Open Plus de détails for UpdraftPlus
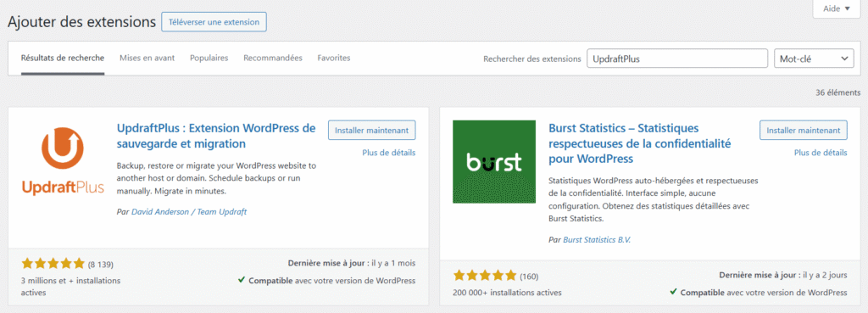Screen dimensions: 868x313 pyautogui.click(x=388, y=153)
